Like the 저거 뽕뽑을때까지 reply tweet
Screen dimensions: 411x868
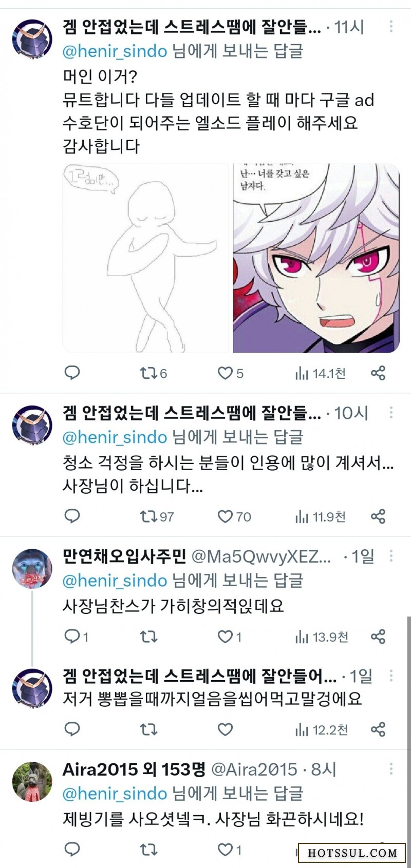tap(226, 729)
